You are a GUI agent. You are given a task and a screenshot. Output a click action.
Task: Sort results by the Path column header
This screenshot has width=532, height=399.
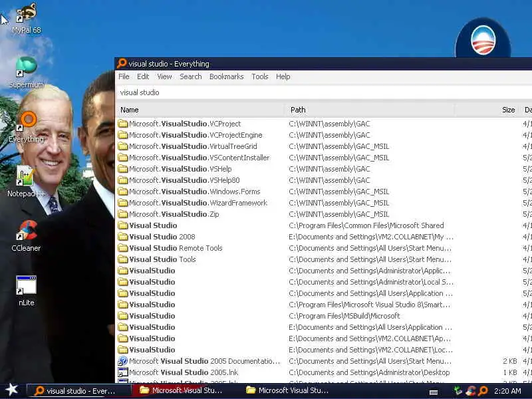coord(370,110)
